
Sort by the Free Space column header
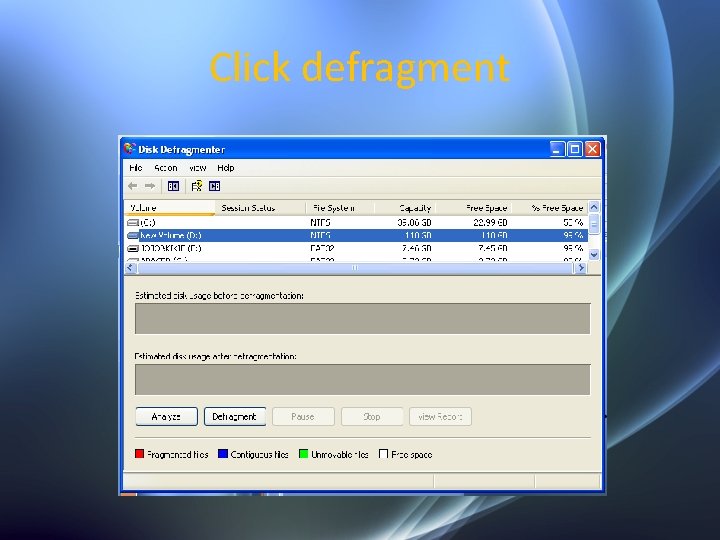click(x=473, y=208)
